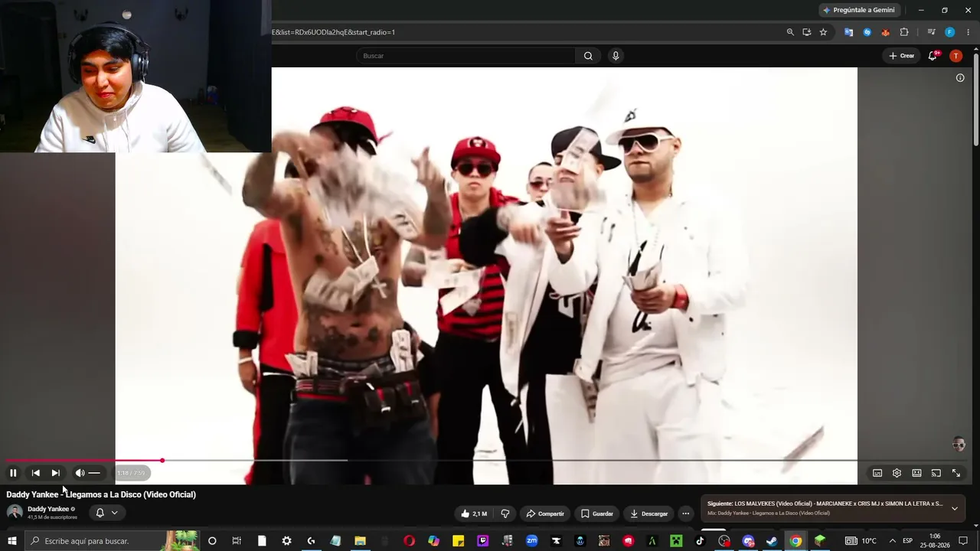Open the Windows Start menu
Screen dimensions: 980x551
(12, 541)
